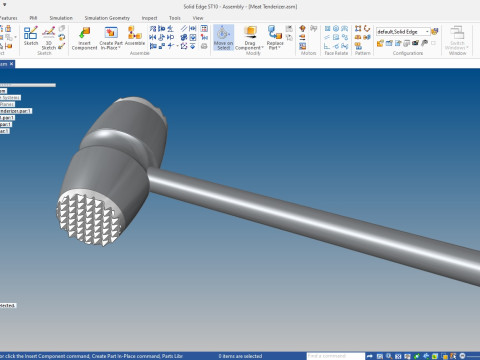Click the circular pattern icon in Pattern group
The width and height of the screenshot is (480, 360).
pos(367,29)
